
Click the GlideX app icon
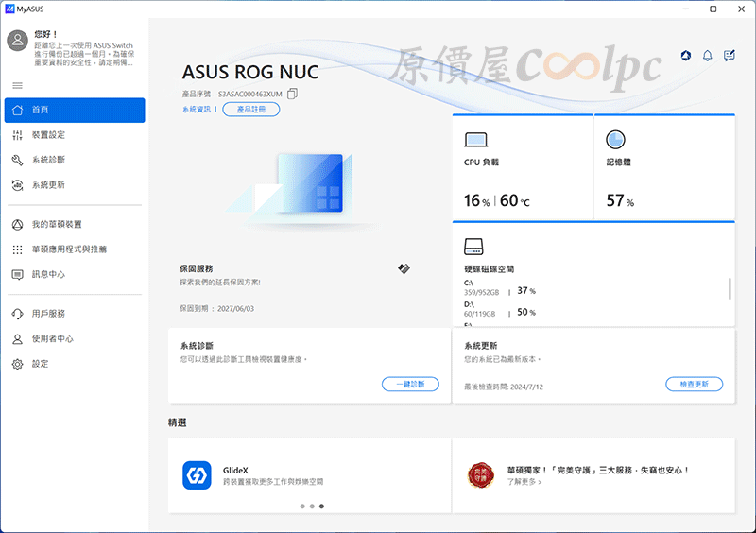tap(197, 475)
